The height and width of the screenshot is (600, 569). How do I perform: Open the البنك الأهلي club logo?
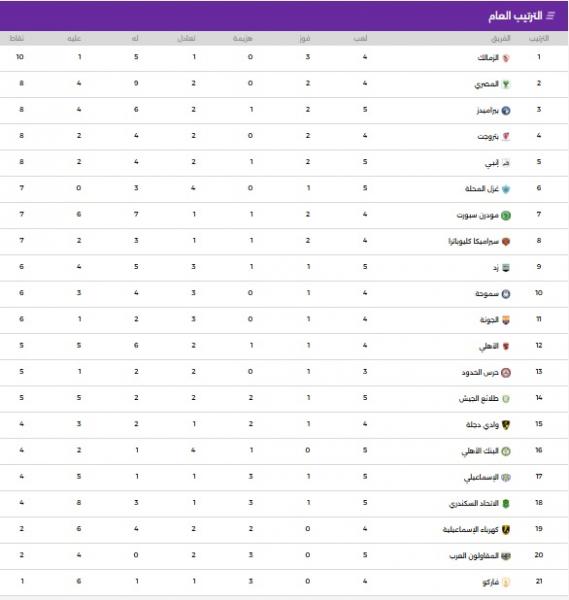click(x=505, y=451)
